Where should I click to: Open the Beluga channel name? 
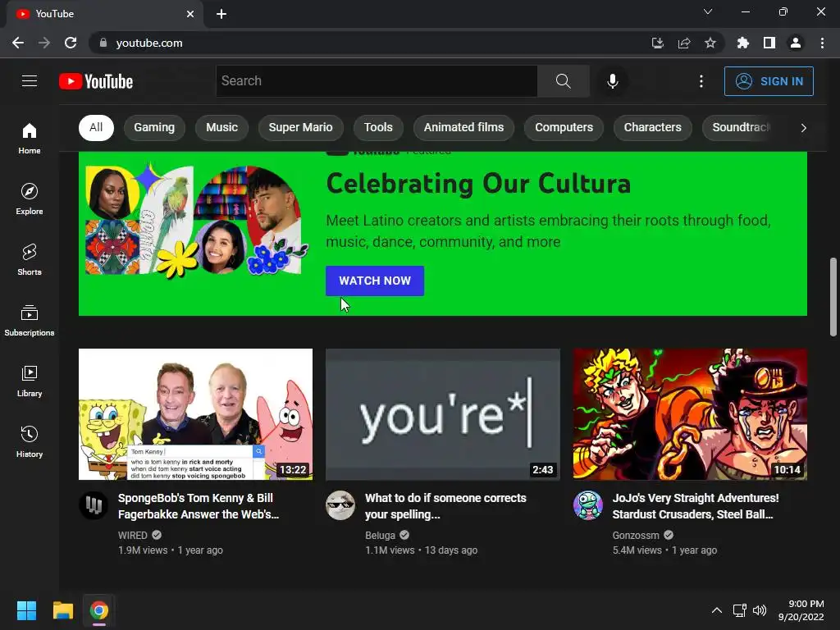point(380,535)
